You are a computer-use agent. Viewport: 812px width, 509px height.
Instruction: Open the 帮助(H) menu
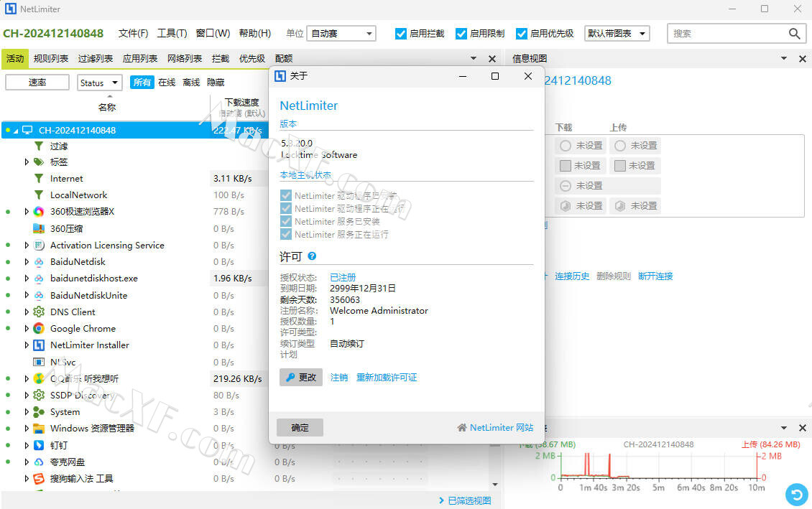pos(255,34)
